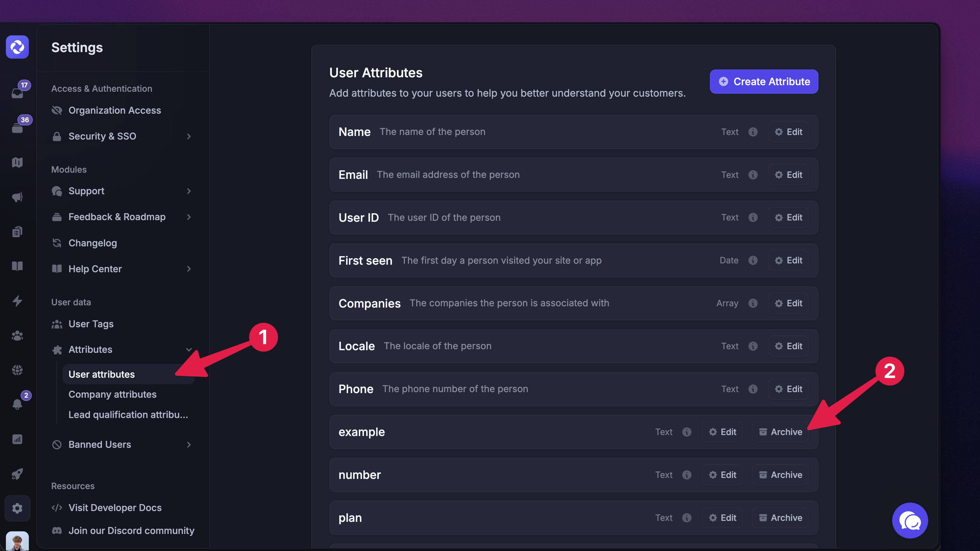
Task: Click the globe icon in left rail
Action: pos(17,370)
